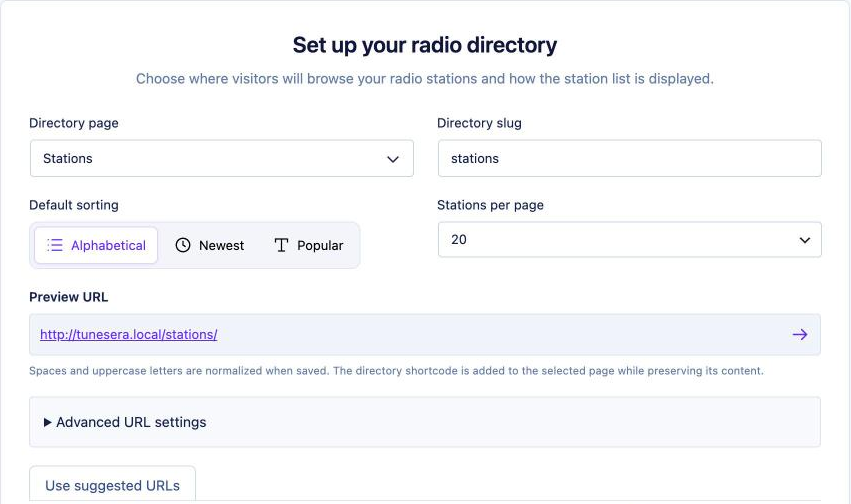Click the "Set up your radio directory" heading

pos(425,45)
